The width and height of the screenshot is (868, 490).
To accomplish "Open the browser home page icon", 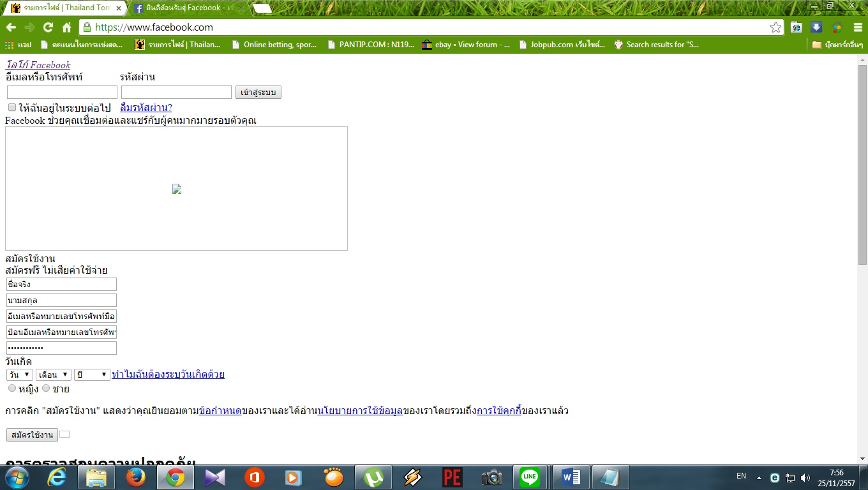I will (x=66, y=27).
